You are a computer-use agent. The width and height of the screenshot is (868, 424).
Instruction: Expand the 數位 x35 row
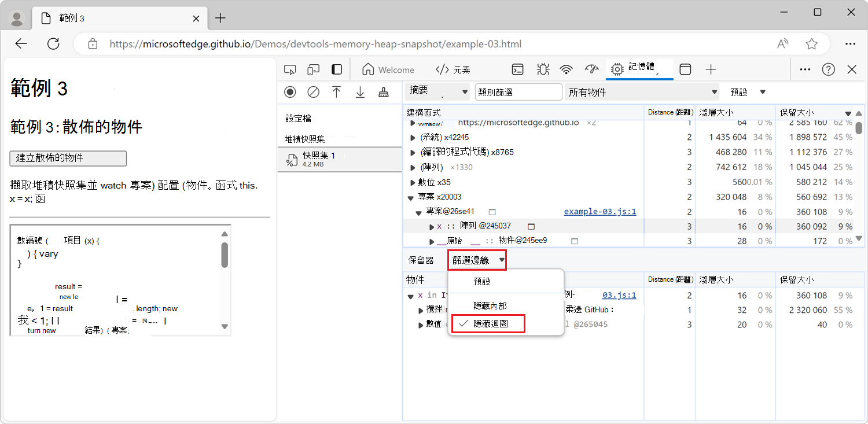tap(413, 182)
